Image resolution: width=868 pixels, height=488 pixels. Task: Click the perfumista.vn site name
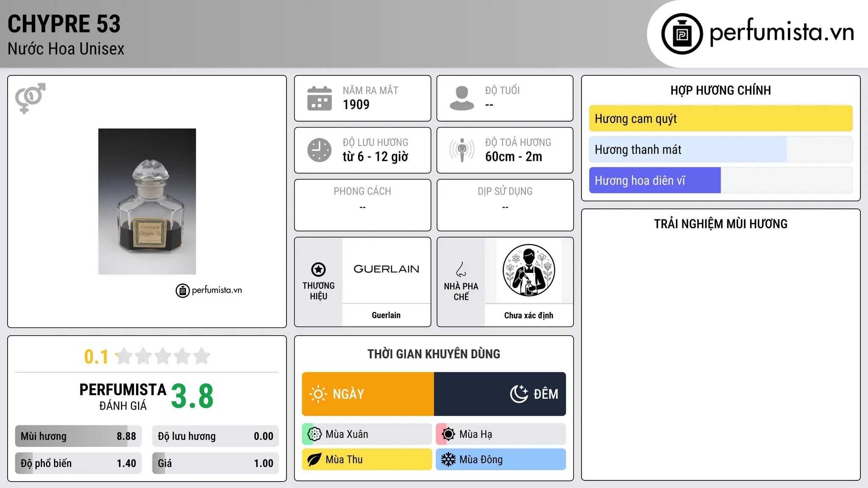782,32
